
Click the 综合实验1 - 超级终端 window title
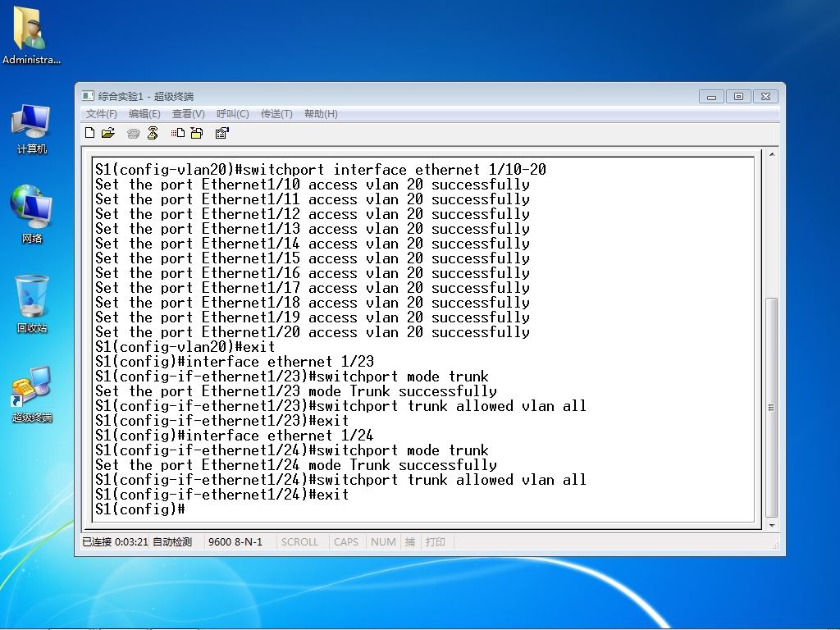coord(146,97)
